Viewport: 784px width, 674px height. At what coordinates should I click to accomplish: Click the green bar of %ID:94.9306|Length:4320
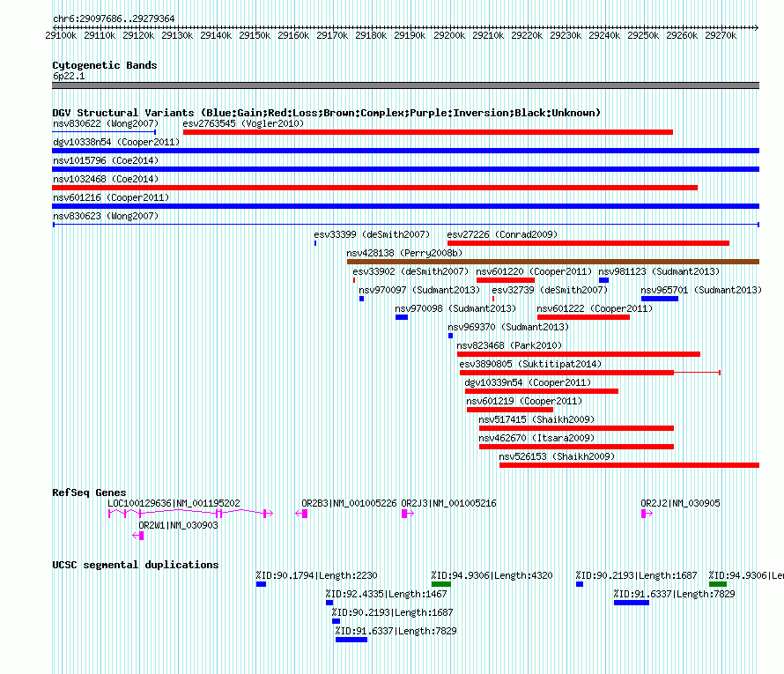pyautogui.click(x=441, y=584)
